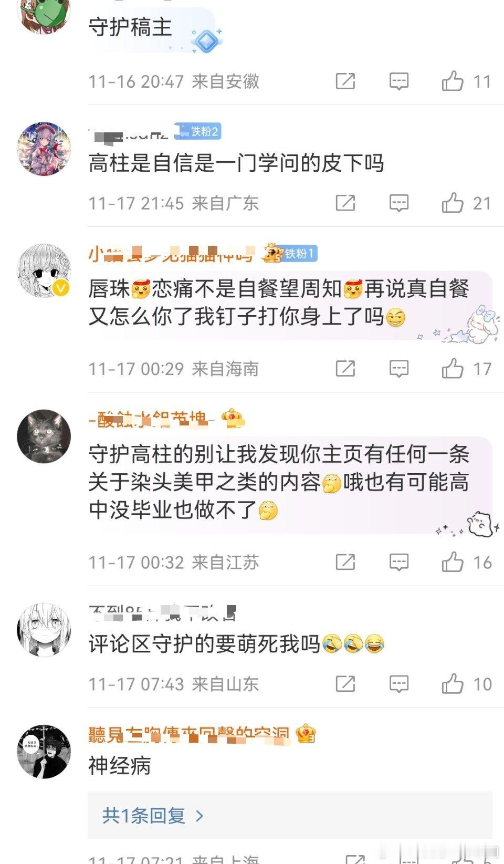Share the comment from 海南
The image size is (504, 864).
(x=345, y=369)
